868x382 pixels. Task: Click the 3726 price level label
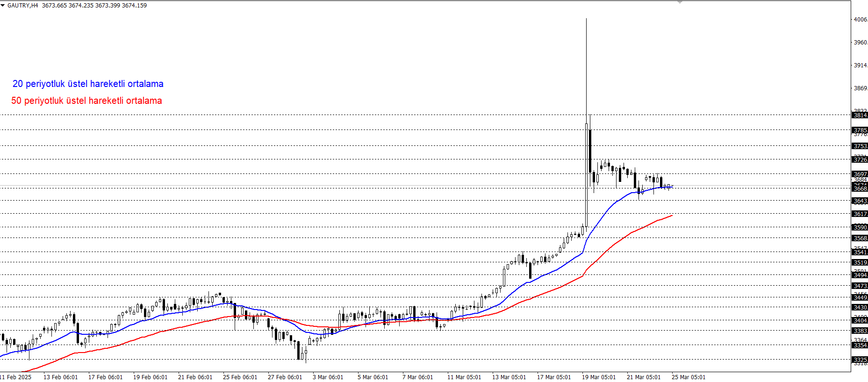click(x=860, y=159)
